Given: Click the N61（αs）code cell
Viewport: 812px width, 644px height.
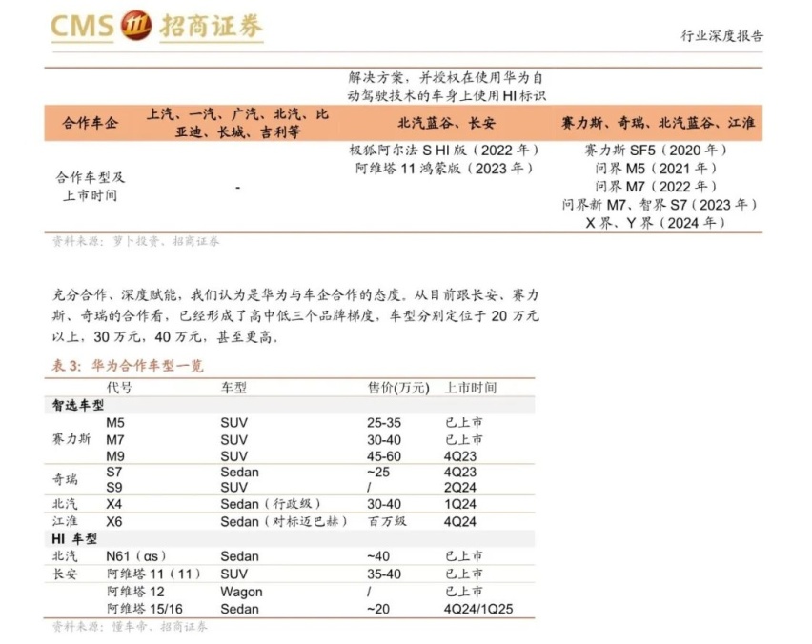Looking at the screenshot, I should (136, 556).
